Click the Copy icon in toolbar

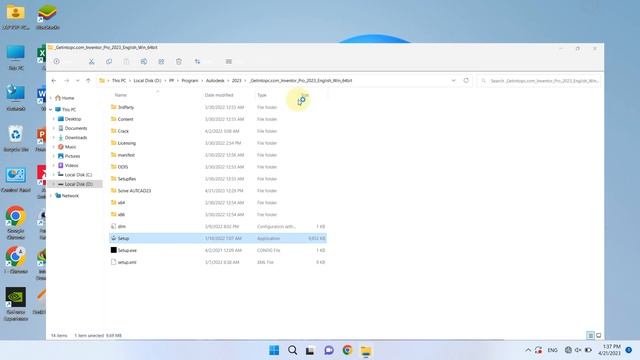pyautogui.click(x=109, y=61)
